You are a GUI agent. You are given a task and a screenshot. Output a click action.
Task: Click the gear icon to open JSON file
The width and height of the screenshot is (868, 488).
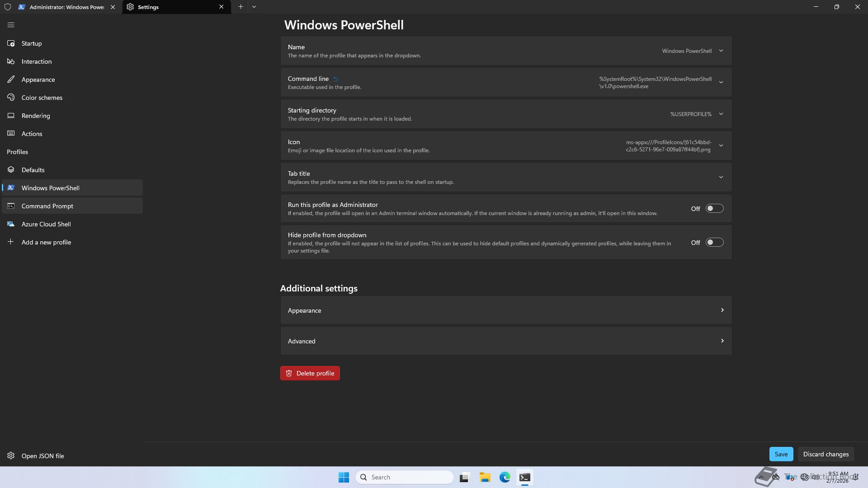point(11,455)
